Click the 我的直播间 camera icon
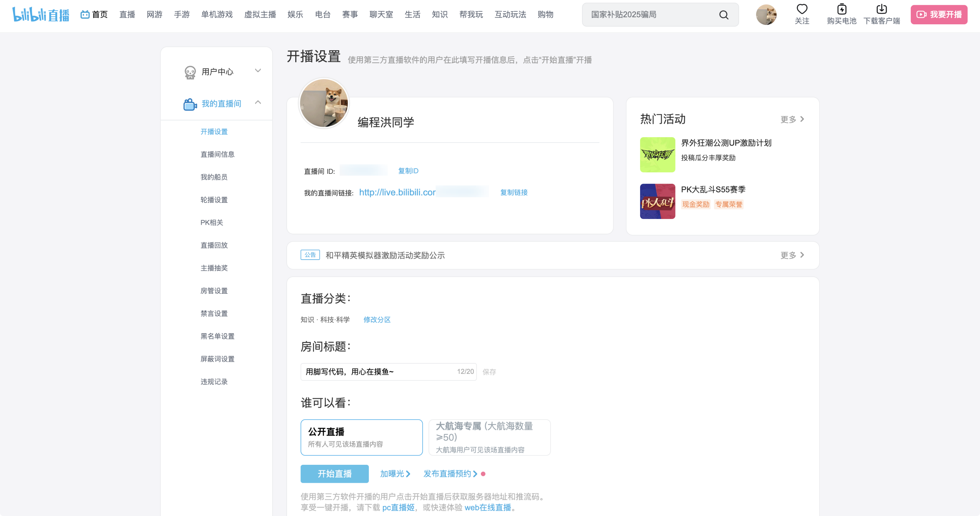This screenshot has width=980, height=516. (190, 104)
